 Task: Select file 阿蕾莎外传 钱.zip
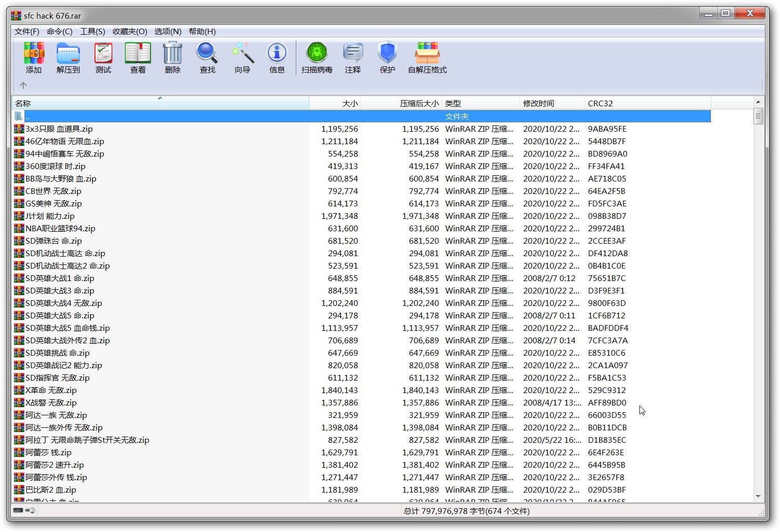56,477
